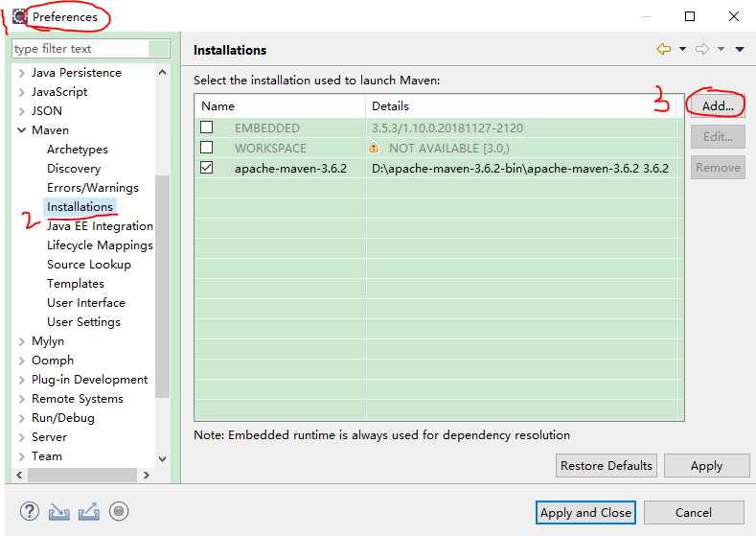This screenshot has width=756, height=536.
Task: Click the tree horizontal scroll left arrow
Action: [x=19, y=475]
